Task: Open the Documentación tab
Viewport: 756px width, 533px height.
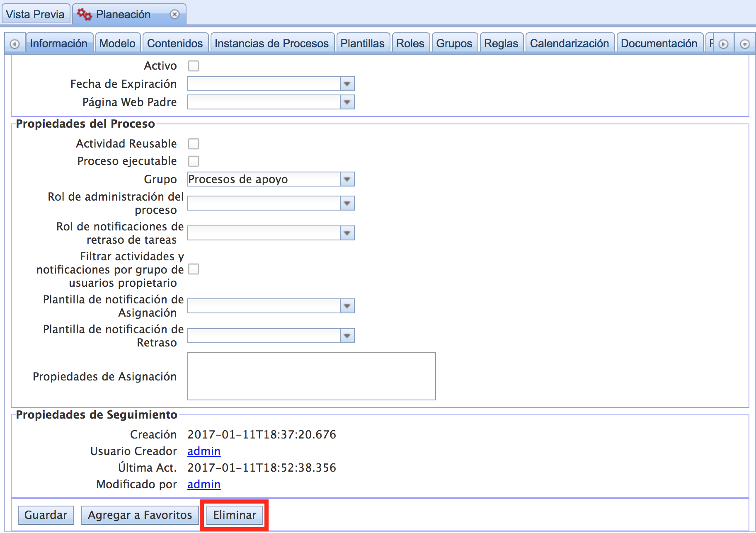Action: (659, 44)
